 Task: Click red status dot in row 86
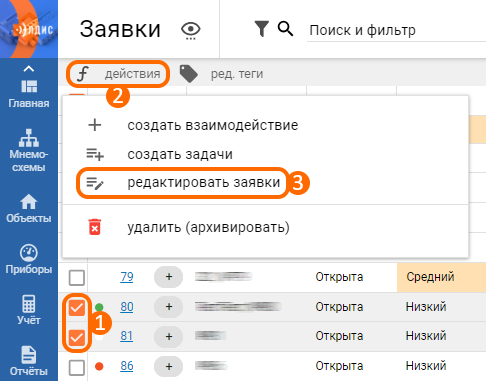[x=99, y=366]
